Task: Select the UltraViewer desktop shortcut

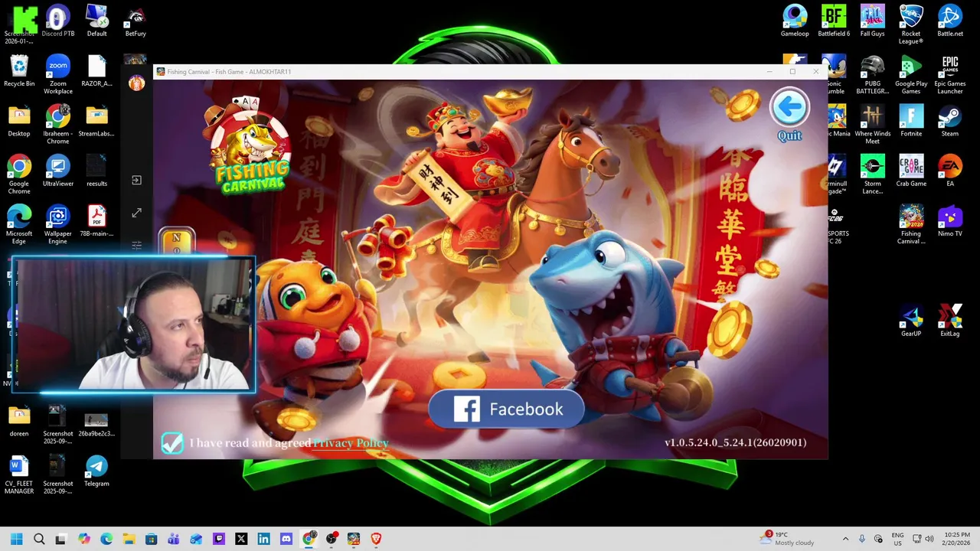Action: (x=58, y=171)
